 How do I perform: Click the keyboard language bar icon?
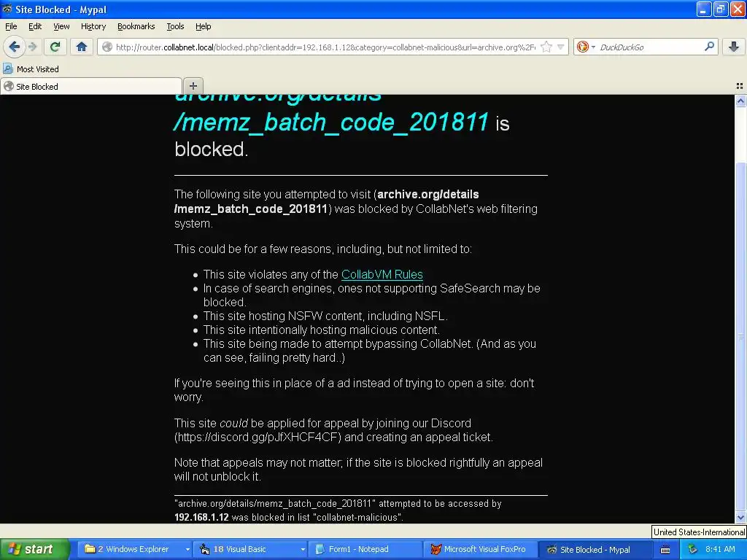click(665, 550)
